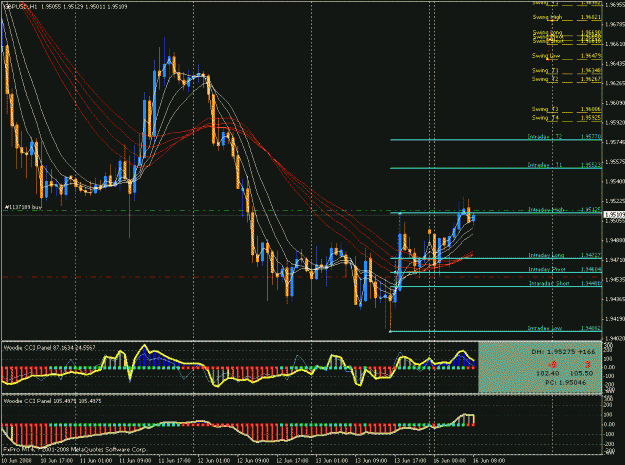Click the red -9 value in info panel

point(552,364)
